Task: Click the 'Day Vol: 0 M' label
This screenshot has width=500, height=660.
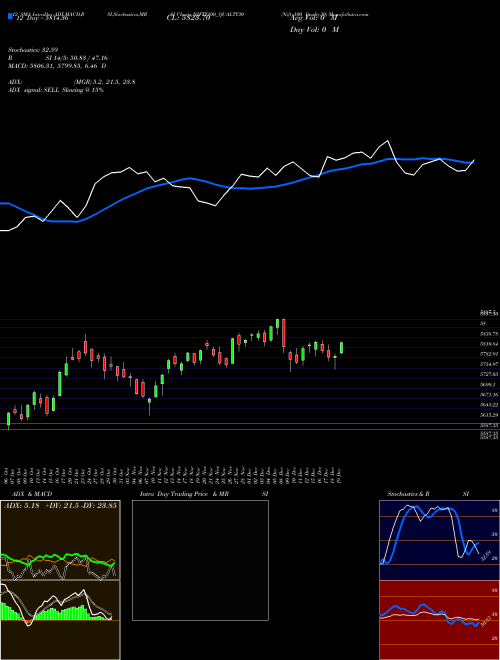Action: tap(314, 29)
